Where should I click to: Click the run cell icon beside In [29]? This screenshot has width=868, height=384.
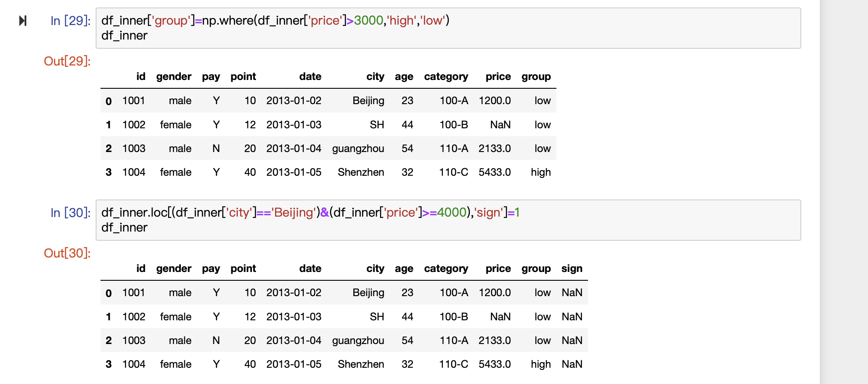pyautogui.click(x=23, y=21)
